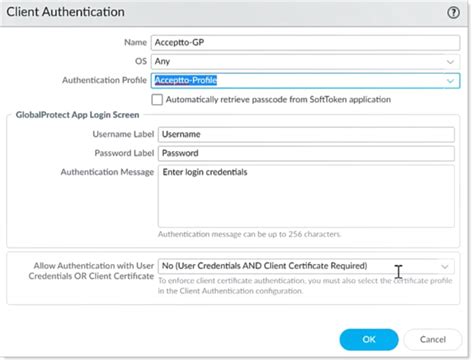The height and width of the screenshot is (363, 474).
Task: Expand the Allow Authentication dropdown chevron
Action: click(444, 266)
